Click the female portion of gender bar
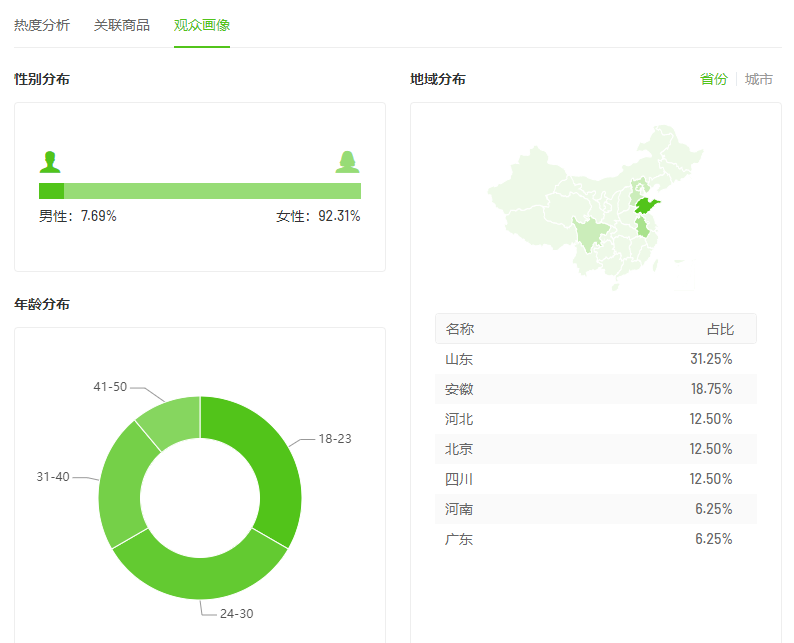This screenshot has width=794, height=643. pyautogui.click(x=212, y=191)
